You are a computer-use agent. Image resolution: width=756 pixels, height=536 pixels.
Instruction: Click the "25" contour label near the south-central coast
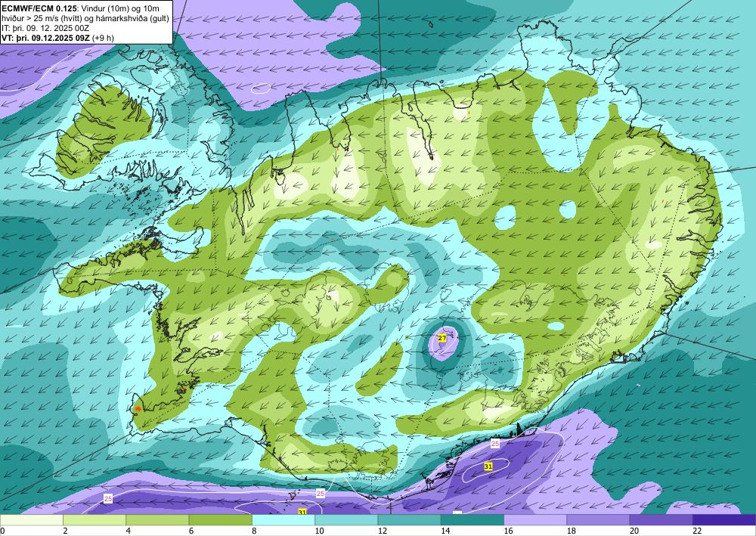point(321,493)
